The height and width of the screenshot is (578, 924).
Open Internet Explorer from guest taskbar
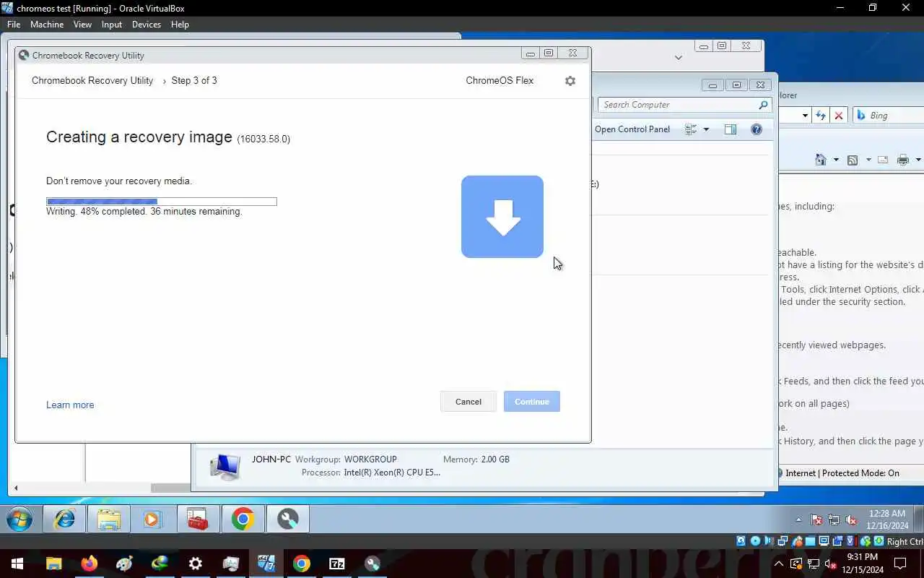65,519
